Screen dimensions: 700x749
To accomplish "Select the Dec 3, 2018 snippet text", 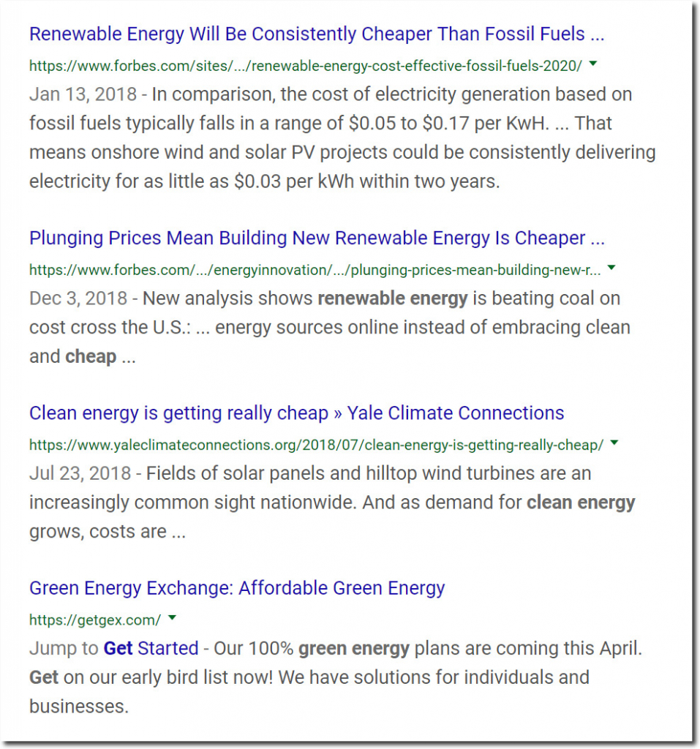I will [x=330, y=328].
